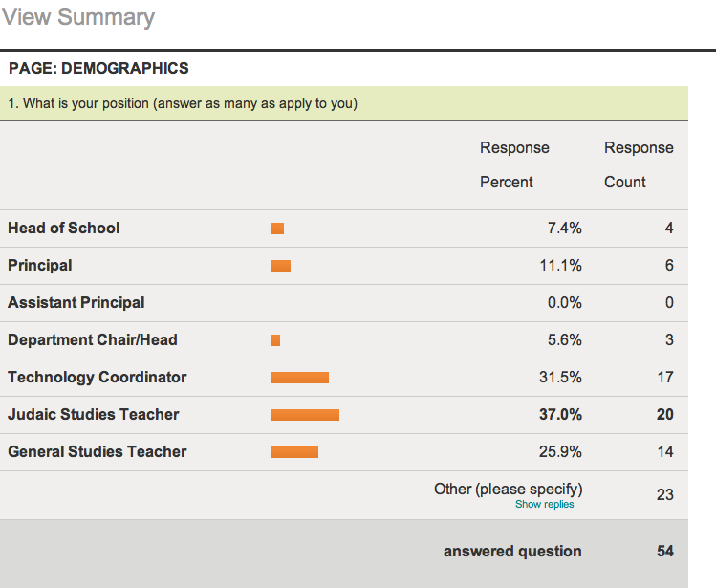Viewport: 716px width, 588px height.
Task: Click the Technology Coordinator orange bar
Action: click(299, 378)
